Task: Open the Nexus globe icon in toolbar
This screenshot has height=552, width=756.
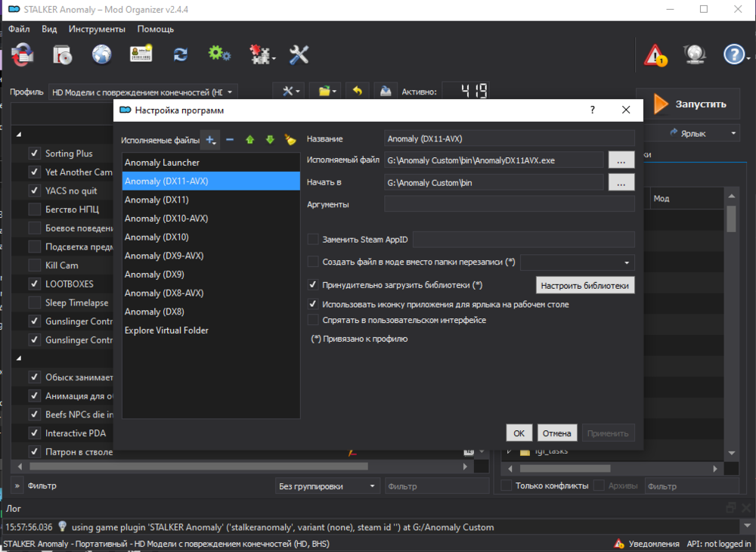Action: [x=101, y=54]
